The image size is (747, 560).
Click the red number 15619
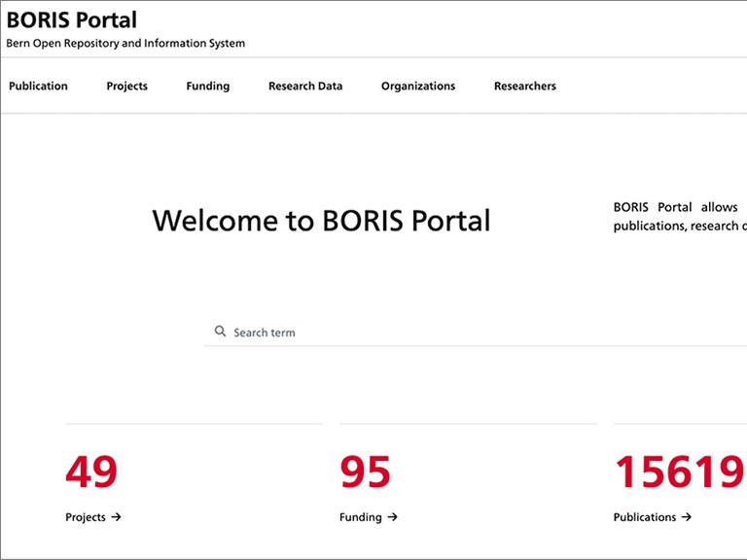(x=679, y=472)
